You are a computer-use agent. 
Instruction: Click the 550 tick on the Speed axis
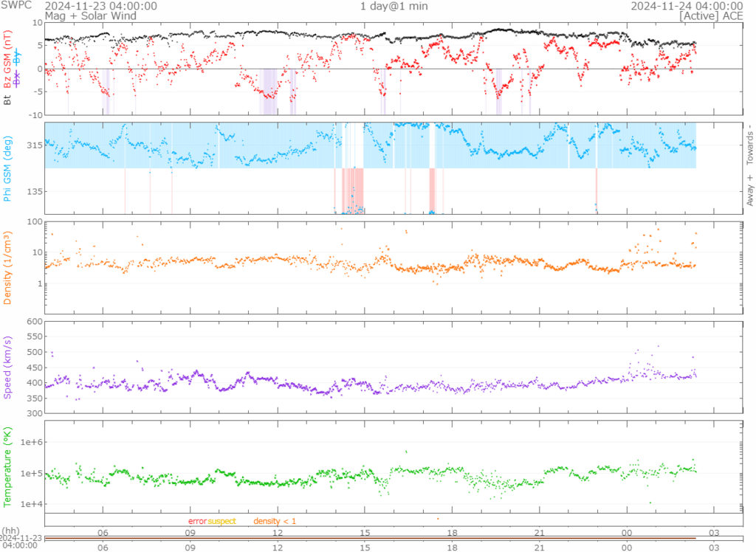coord(35,337)
